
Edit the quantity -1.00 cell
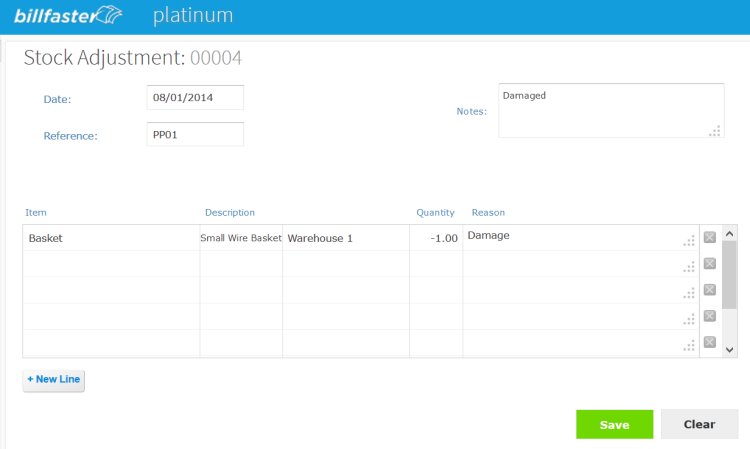pyautogui.click(x=436, y=238)
